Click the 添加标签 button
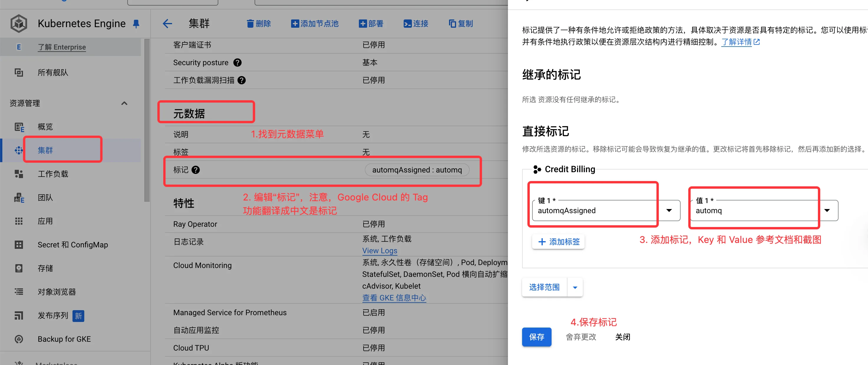The width and height of the screenshot is (868, 365). 558,242
